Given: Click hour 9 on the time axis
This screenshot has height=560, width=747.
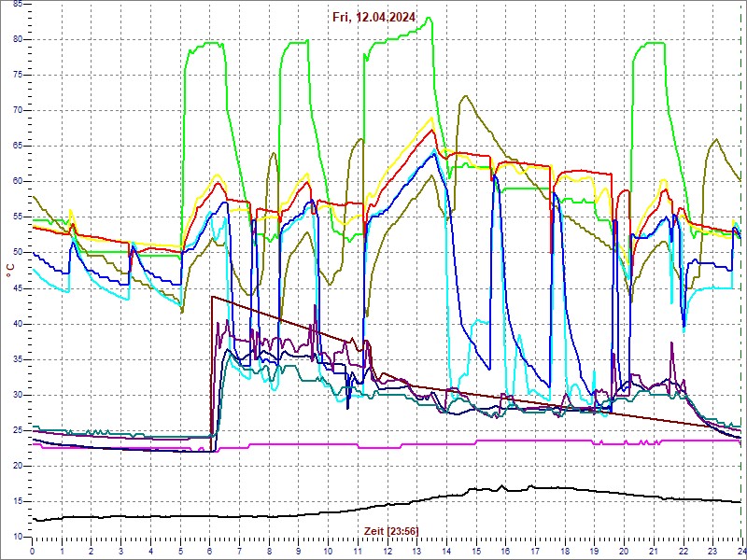Looking at the screenshot, I should point(298,551).
